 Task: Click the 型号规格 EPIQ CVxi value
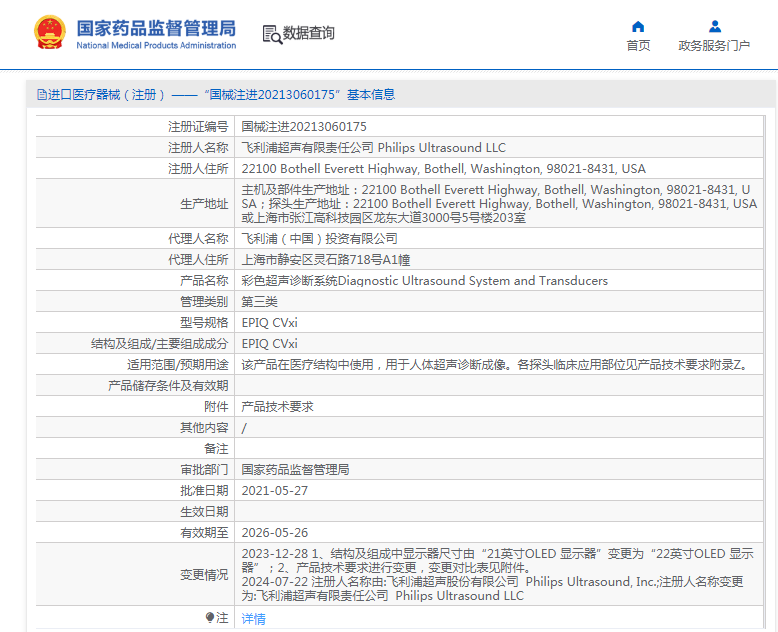(270, 323)
